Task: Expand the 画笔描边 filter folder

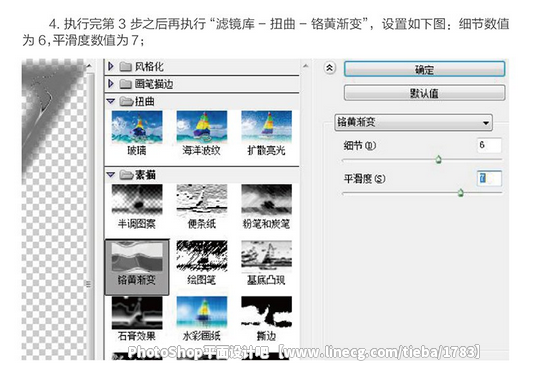Action: pos(111,83)
